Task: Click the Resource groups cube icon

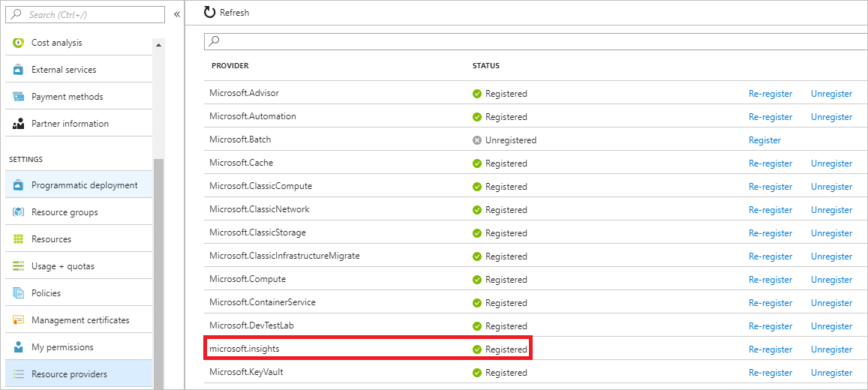Action: coord(18,212)
